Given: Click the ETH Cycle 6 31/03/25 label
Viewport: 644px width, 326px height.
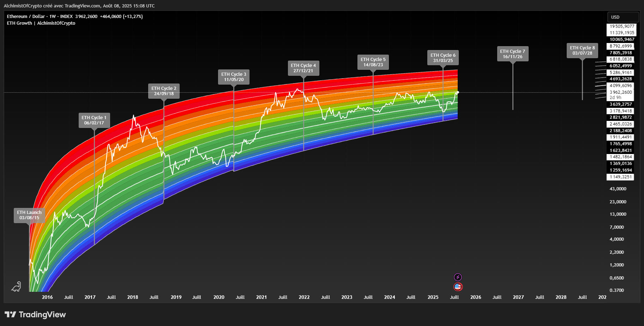Looking at the screenshot, I should click(443, 58).
